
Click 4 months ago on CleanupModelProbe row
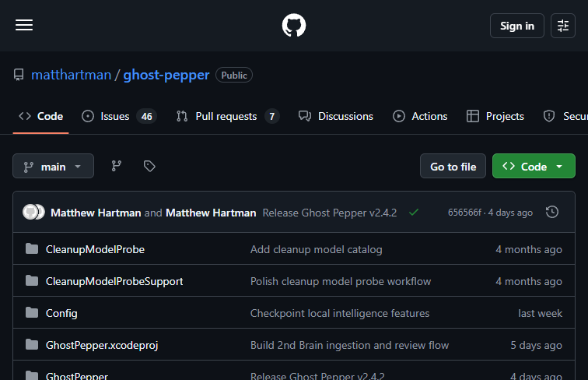click(x=529, y=249)
